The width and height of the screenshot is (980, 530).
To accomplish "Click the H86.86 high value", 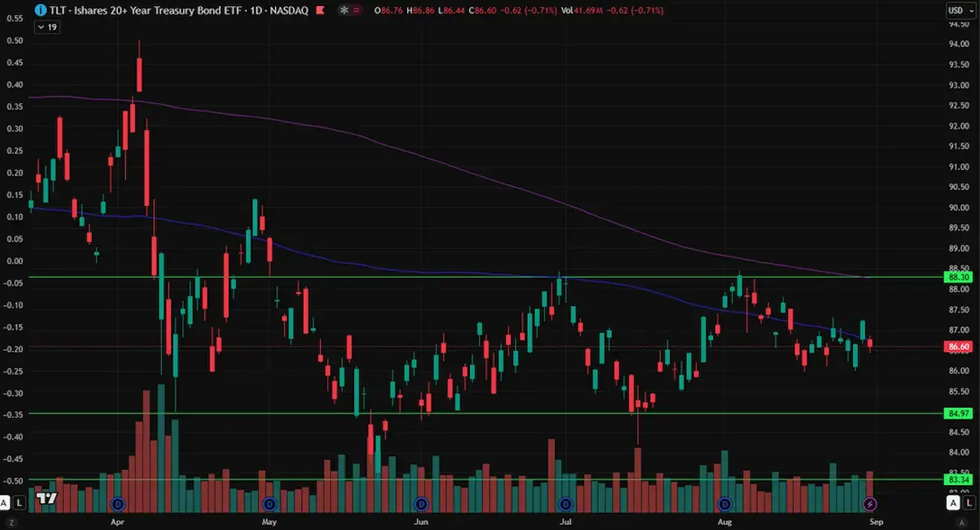I will pyautogui.click(x=421, y=10).
